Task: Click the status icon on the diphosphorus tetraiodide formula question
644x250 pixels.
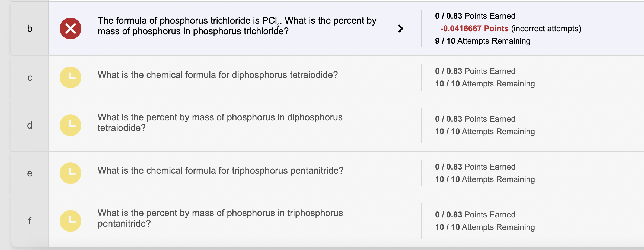Action: pyautogui.click(x=70, y=77)
